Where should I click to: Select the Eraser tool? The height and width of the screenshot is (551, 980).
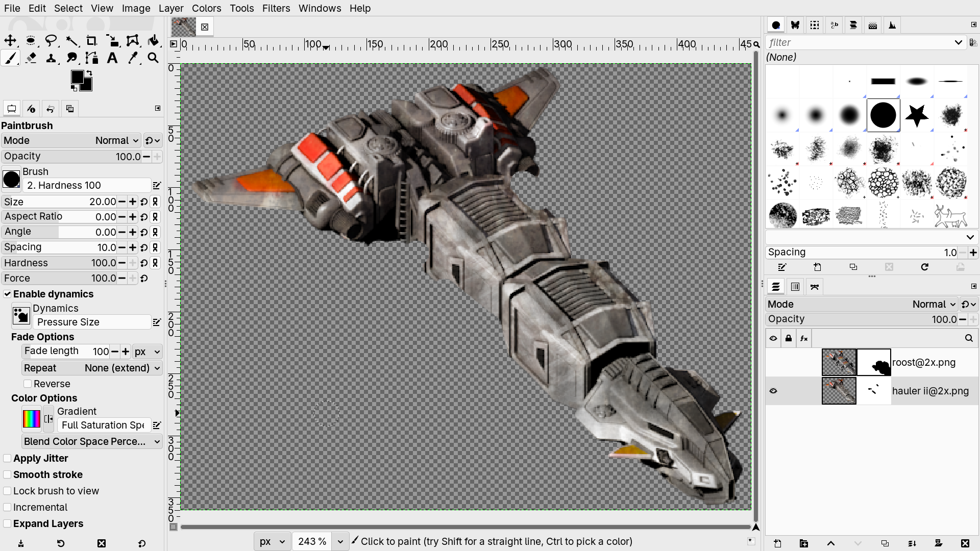click(x=31, y=58)
